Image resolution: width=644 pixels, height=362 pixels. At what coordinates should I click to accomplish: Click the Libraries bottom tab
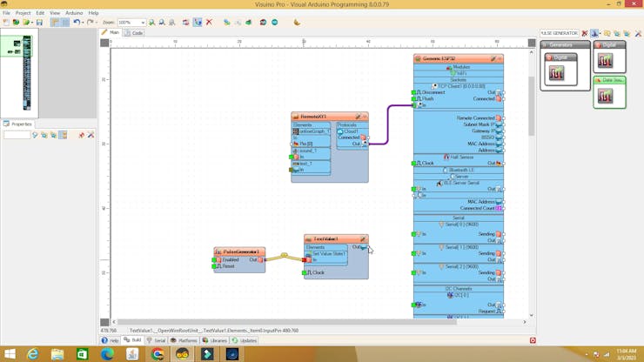pyautogui.click(x=216, y=340)
